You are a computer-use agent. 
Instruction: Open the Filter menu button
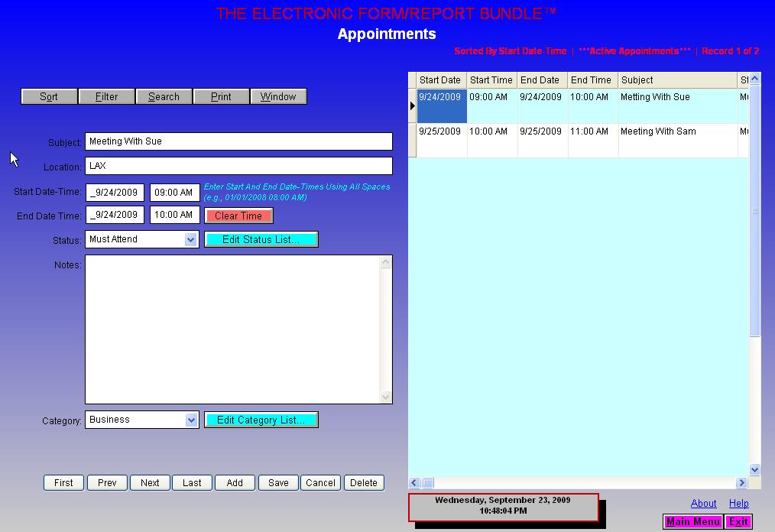click(x=107, y=96)
